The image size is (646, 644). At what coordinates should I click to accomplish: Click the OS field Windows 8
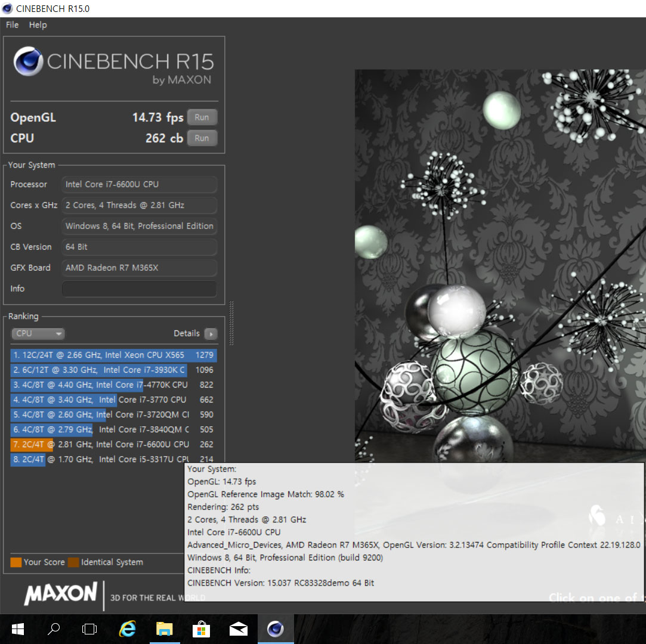[139, 226]
